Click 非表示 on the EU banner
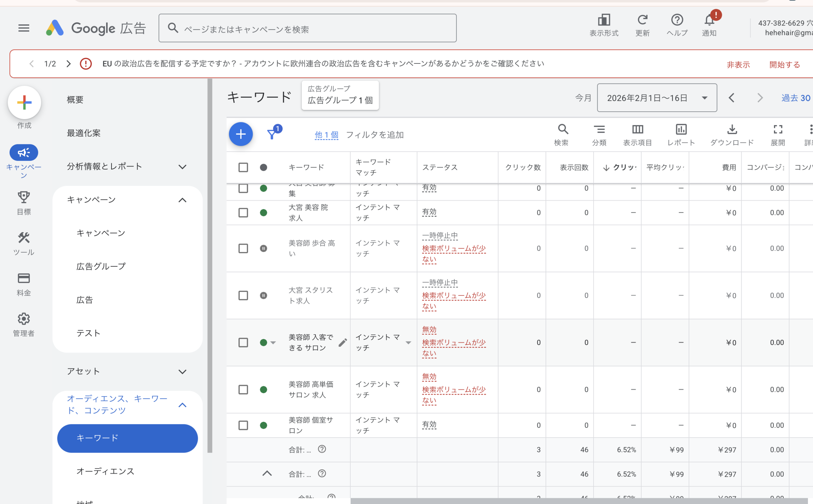The height and width of the screenshot is (504, 813). pos(738,64)
